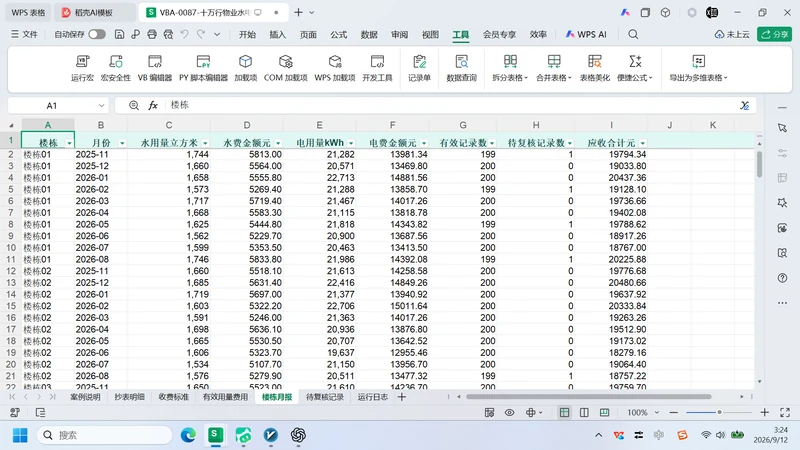This screenshot has height=450, width=800.
Task: Open the PY 脚本编辑器 script editor
Action: [203, 68]
